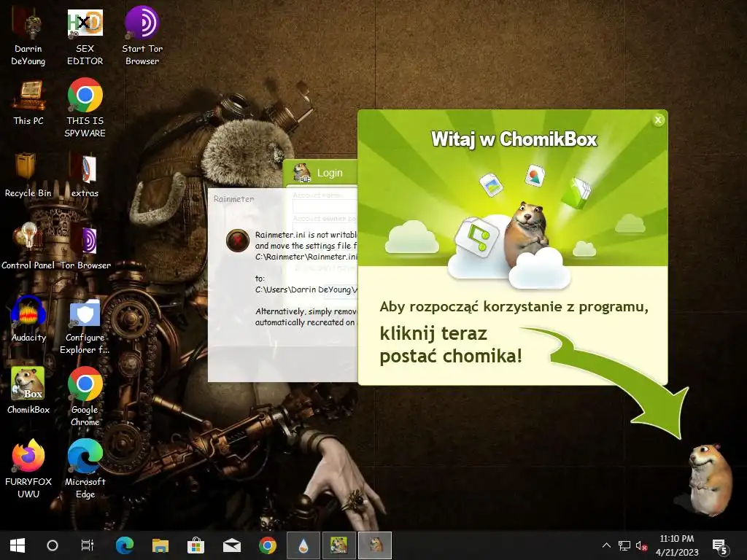Select the Start Tor Browser shortcut
The width and height of the screenshot is (747, 560).
142,36
